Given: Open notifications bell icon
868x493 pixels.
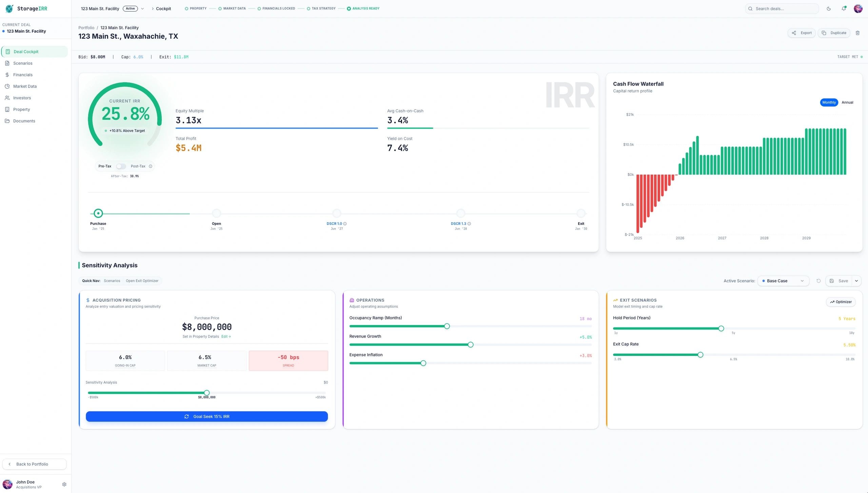Looking at the screenshot, I should point(844,9).
